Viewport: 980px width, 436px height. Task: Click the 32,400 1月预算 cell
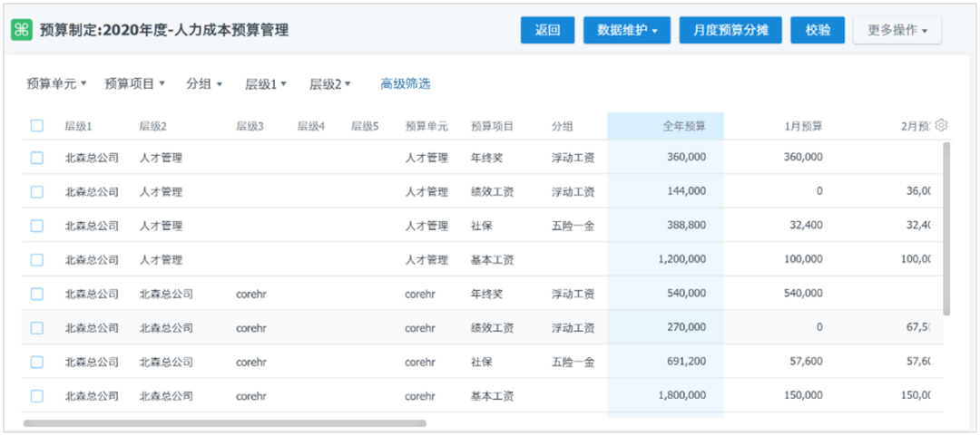[x=806, y=226]
